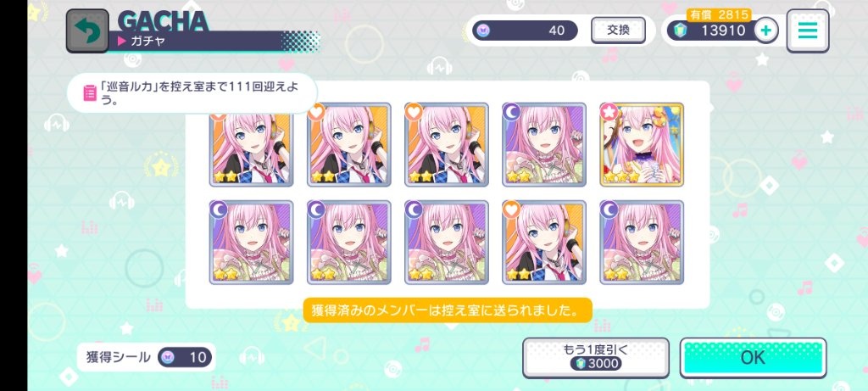Select the last moon-type card in bottom row
The height and width of the screenshot is (391, 868).
(642, 242)
